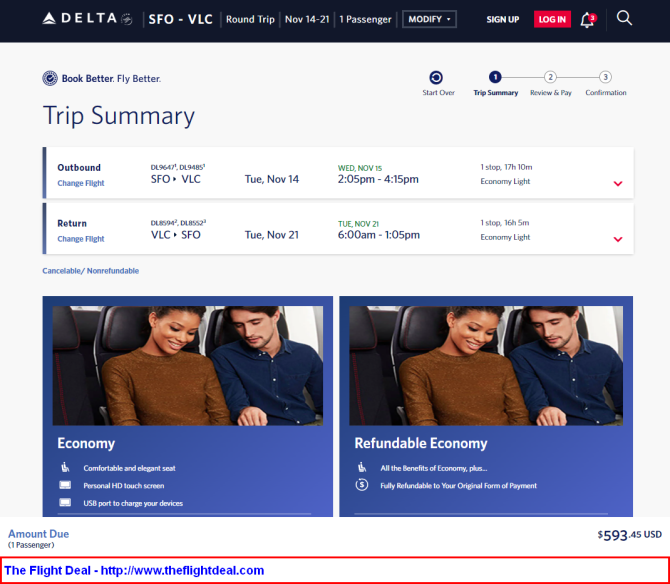Click refund dollar icon beside Fully Refundable

pos(362,485)
